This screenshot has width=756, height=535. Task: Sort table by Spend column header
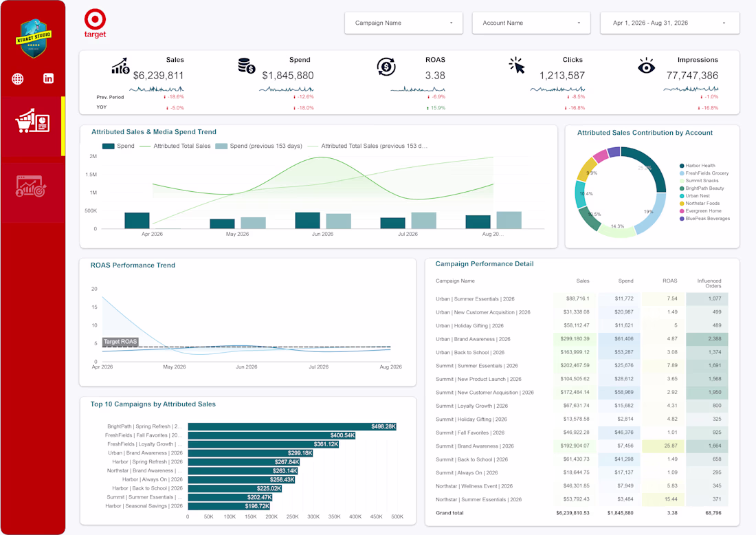625,281
